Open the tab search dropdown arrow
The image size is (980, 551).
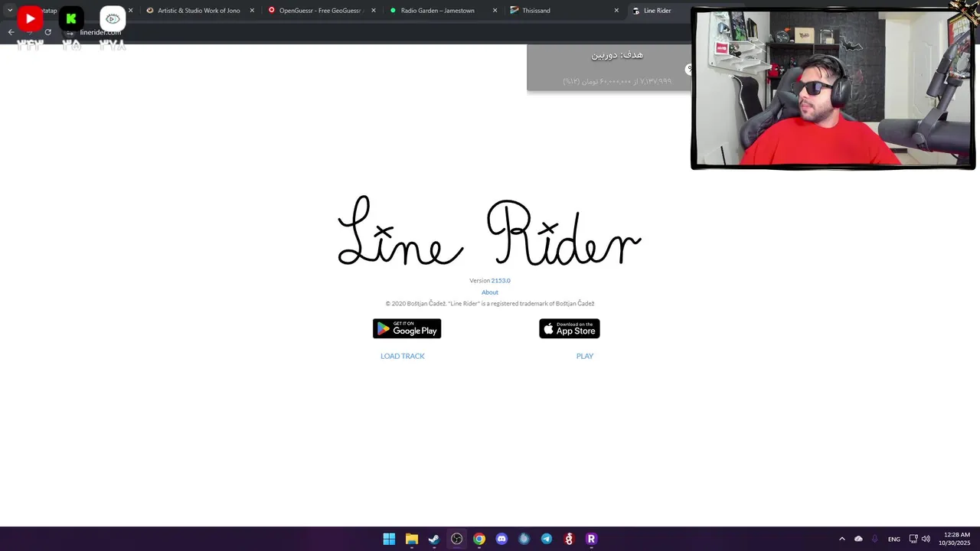(10, 11)
